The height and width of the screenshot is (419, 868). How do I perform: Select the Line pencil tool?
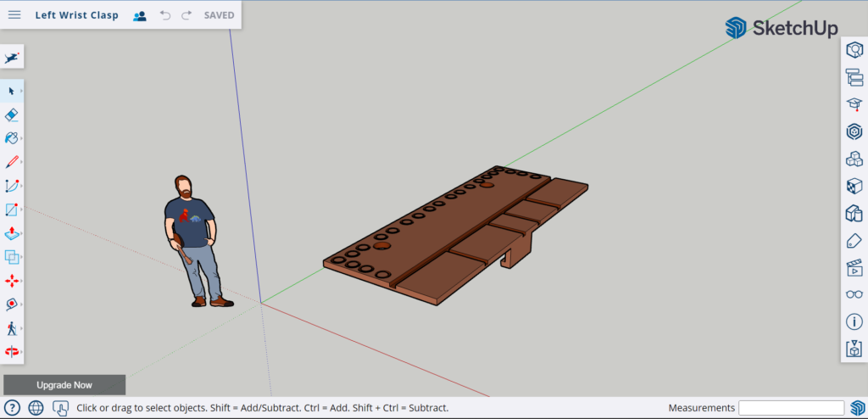tap(12, 162)
